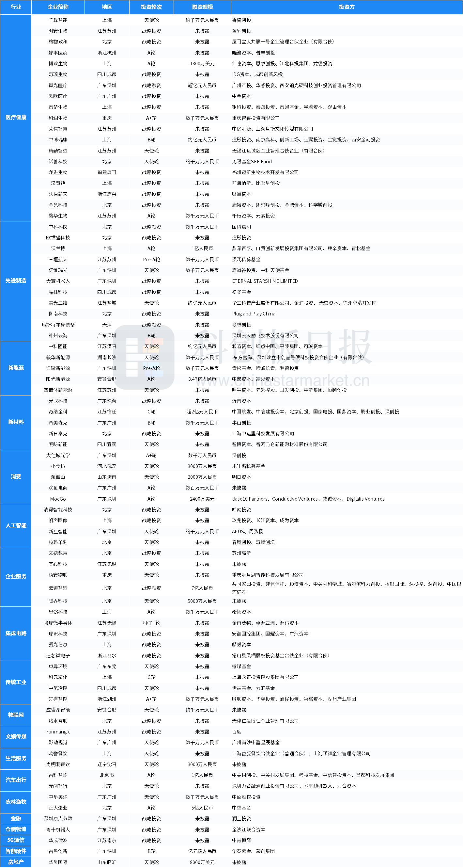The height and width of the screenshot is (868, 463).
Task: Click the 传统工业 industry cell
Action: 16,682
